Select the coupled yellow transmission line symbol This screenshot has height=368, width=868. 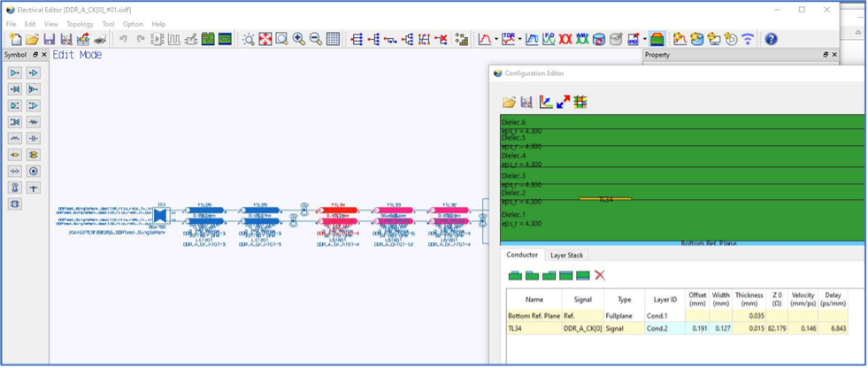pyautogui.click(x=34, y=155)
